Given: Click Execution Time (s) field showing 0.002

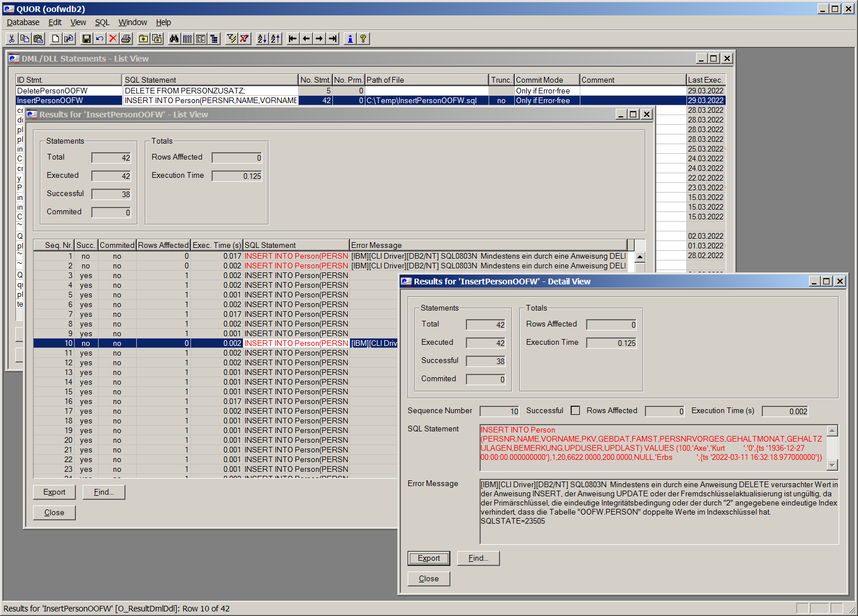Looking at the screenshot, I should click(x=785, y=411).
